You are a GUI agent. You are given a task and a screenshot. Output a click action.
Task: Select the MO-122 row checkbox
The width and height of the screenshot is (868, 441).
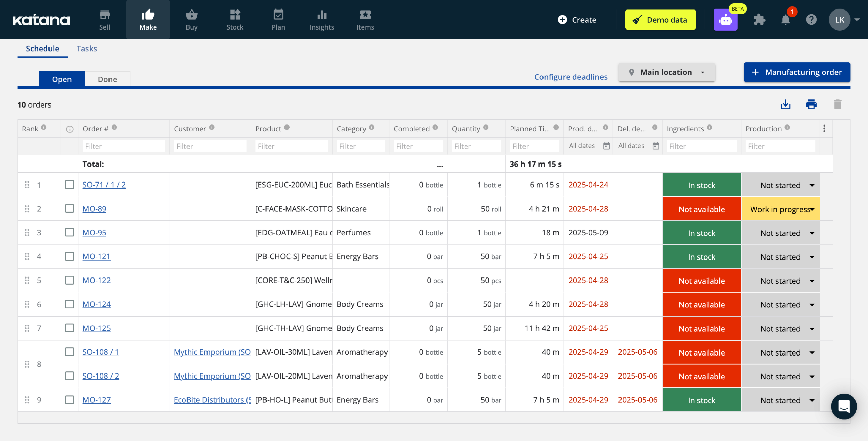70,280
